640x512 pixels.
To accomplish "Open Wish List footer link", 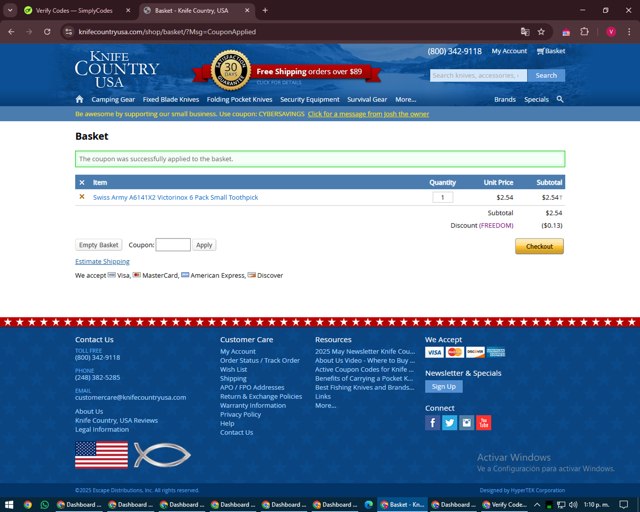I will [233, 370].
